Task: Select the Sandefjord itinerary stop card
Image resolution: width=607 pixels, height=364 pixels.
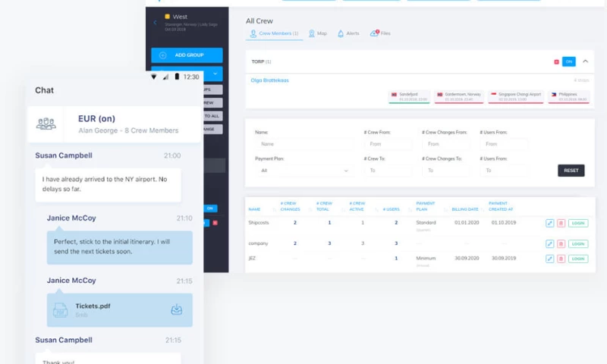Action: [409, 97]
